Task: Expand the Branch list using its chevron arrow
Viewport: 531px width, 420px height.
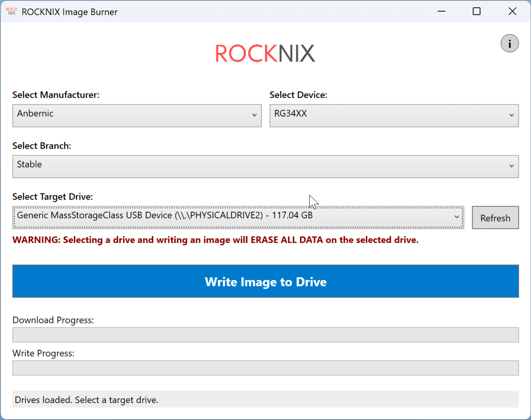Action: click(512, 166)
